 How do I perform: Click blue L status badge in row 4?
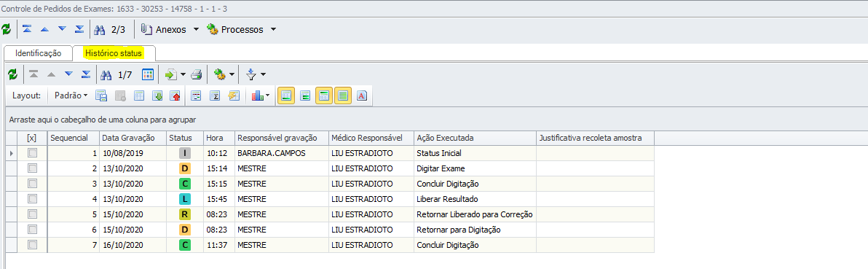[185, 198]
